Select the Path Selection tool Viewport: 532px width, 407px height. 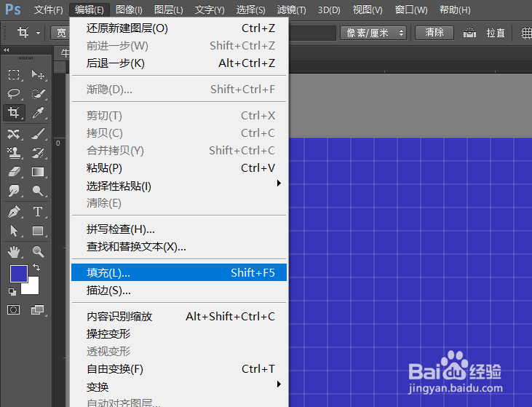14,231
